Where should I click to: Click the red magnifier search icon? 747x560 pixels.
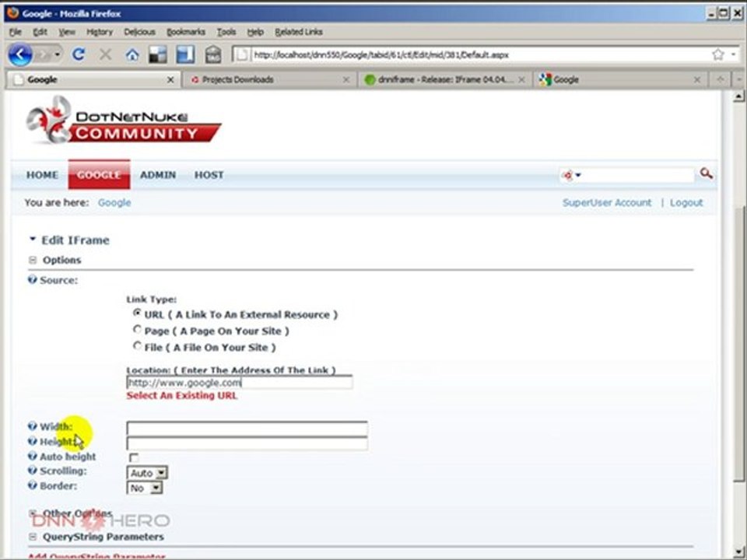coord(706,173)
